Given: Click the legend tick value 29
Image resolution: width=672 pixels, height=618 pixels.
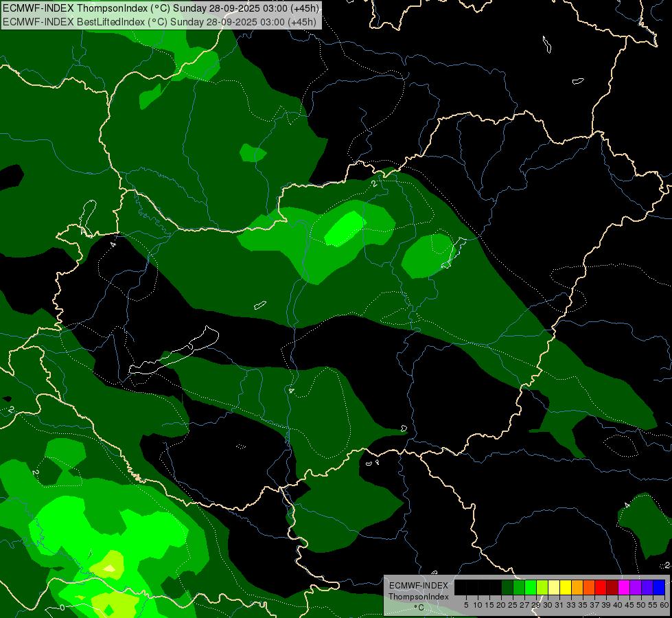Looking at the screenshot, I should coord(536,605).
